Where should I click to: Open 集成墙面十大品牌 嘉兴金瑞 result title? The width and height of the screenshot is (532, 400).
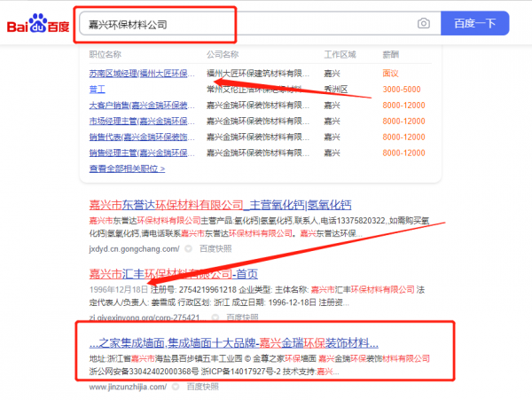(x=234, y=342)
